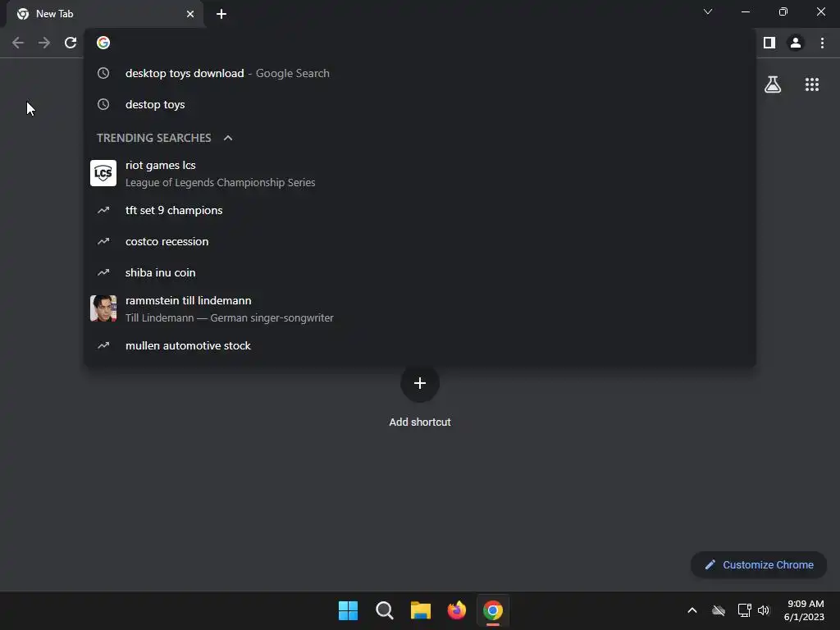Click the trending arrow beside 'costco recession'
Image resolution: width=840 pixels, height=630 pixels.
point(103,242)
